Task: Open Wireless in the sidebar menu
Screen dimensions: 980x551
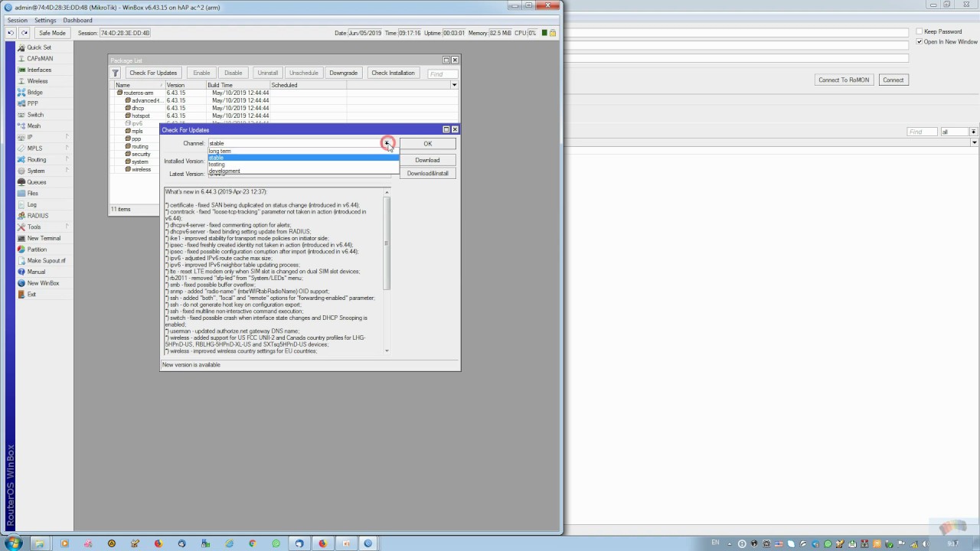Action: [38, 81]
